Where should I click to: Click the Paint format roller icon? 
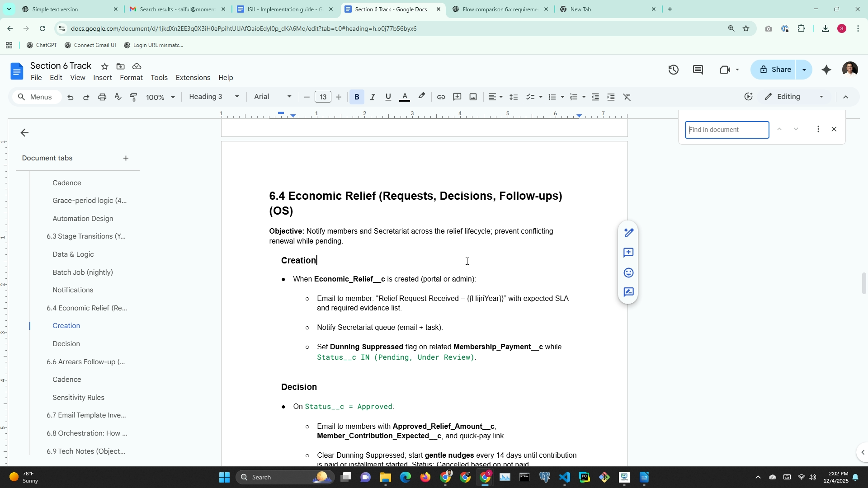pos(133,97)
